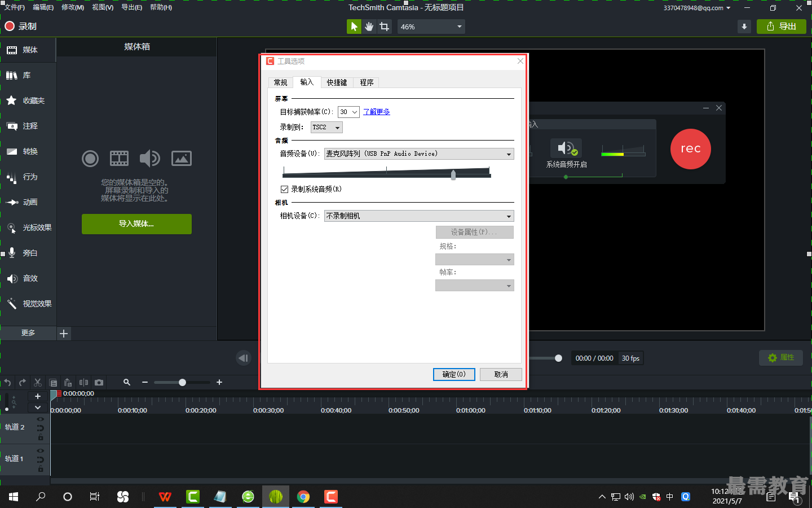Open the 录制到 TSC2 format dropdown
812x508 pixels.
(326, 128)
